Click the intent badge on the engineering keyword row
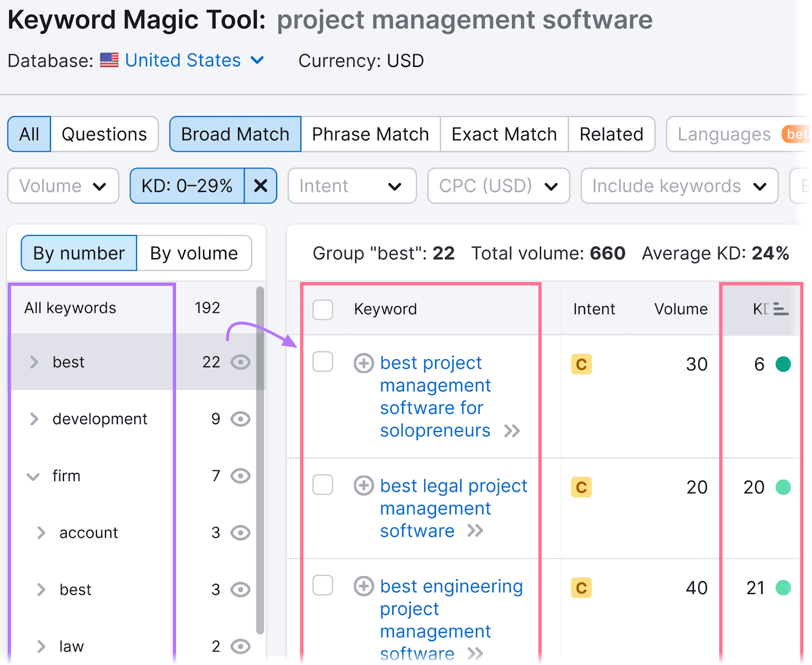 582,588
